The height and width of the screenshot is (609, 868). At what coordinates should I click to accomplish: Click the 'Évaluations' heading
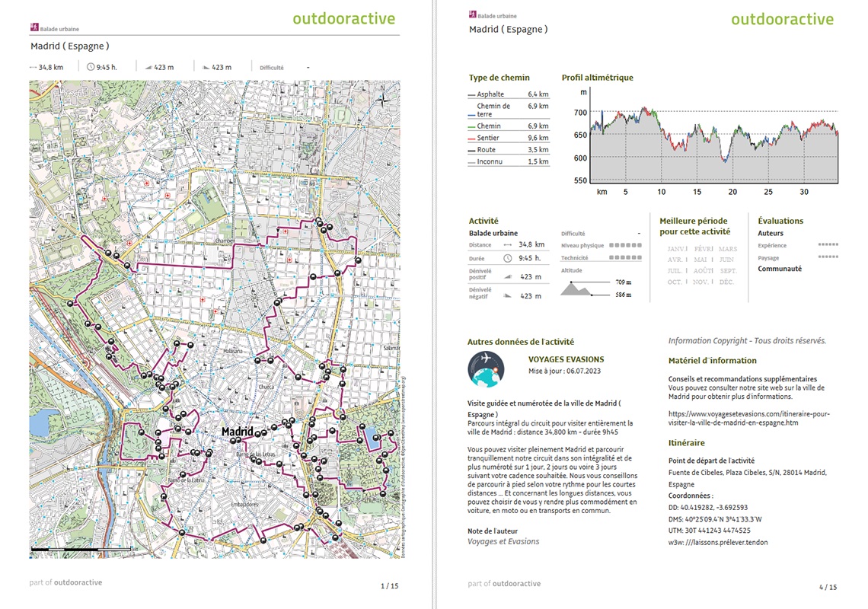[x=780, y=221]
